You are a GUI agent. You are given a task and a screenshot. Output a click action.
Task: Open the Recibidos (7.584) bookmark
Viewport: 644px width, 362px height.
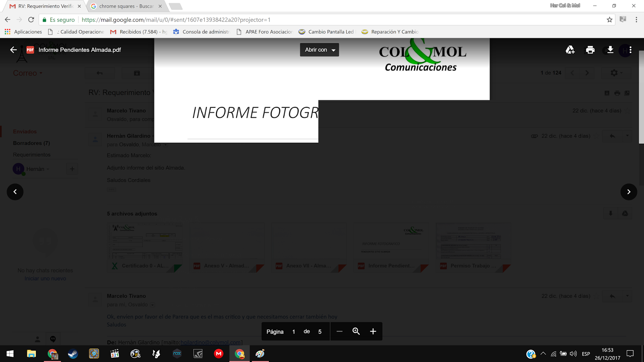tap(138, 32)
